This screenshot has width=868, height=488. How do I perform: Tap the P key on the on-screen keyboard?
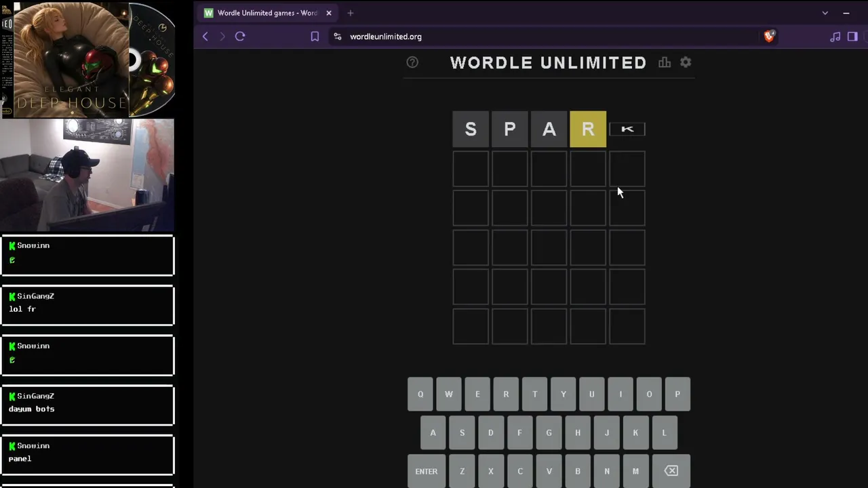pyautogui.click(x=677, y=394)
